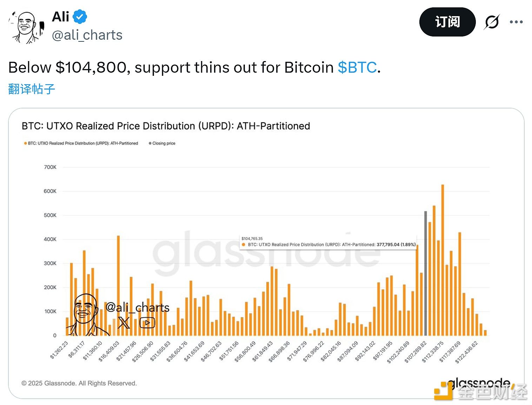Viewport: 532px width, 405px height.
Task: Click 翻译帖子 to translate the post
Action: pos(31,89)
